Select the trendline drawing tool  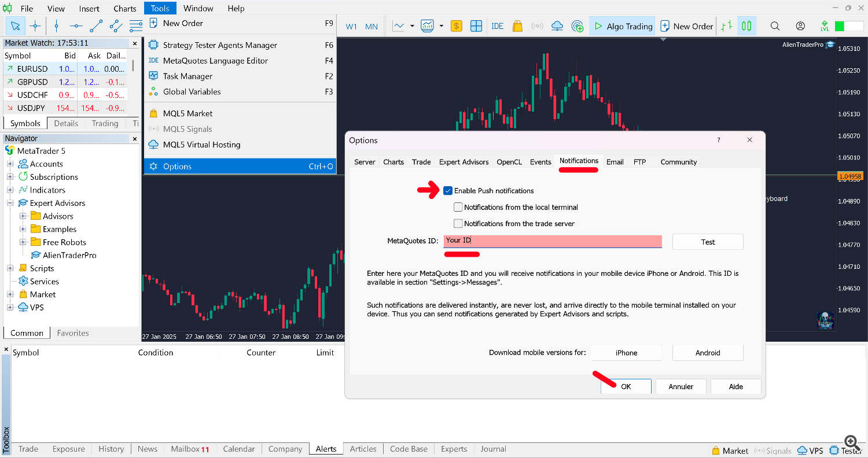pos(96,26)
